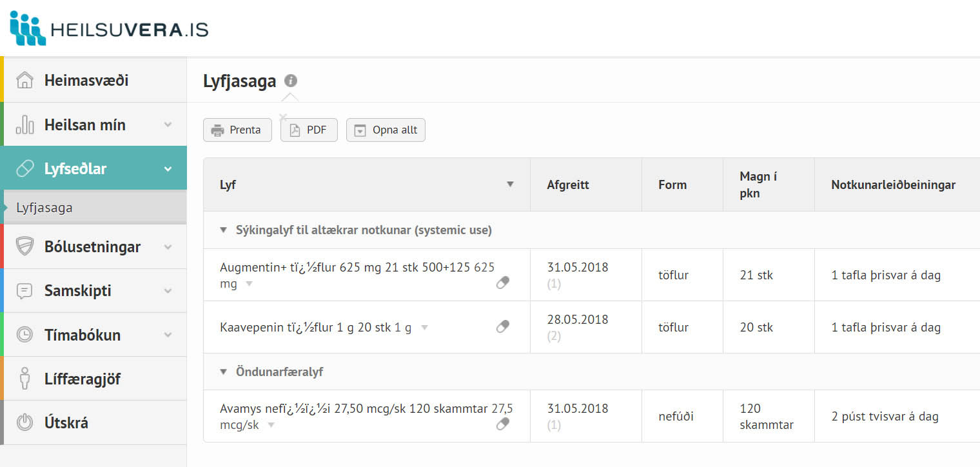This screenshot has width=980, height=467.
Task: Log out via Útskrá
Action: click(93, 423)
